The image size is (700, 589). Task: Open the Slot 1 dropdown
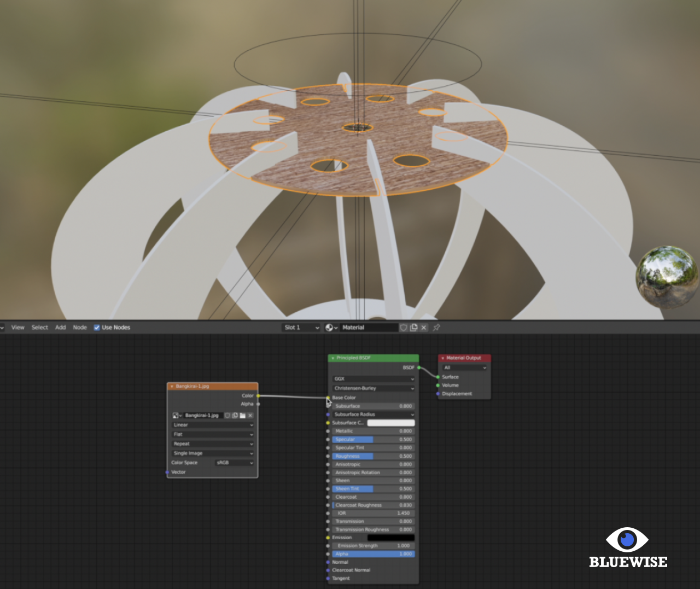tap(301, 328)
